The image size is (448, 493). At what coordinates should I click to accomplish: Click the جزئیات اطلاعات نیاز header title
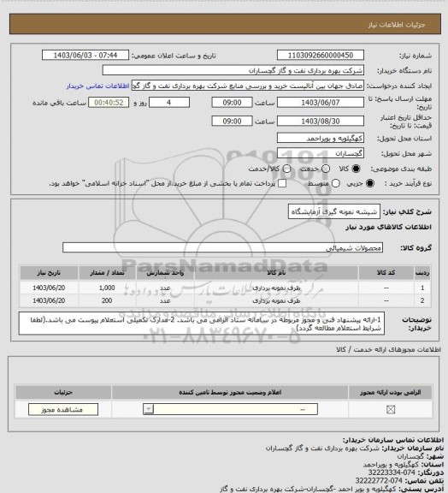397,25
